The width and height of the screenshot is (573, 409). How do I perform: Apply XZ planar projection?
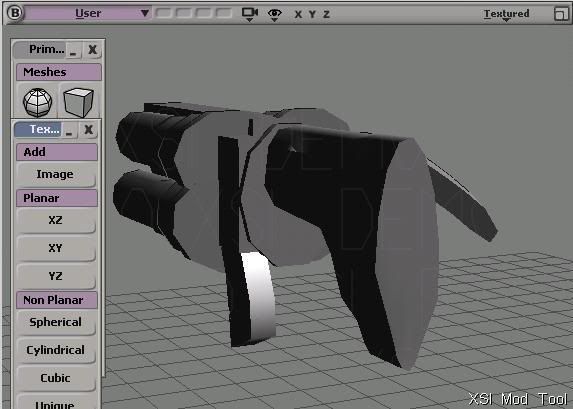tap(56, 221)
